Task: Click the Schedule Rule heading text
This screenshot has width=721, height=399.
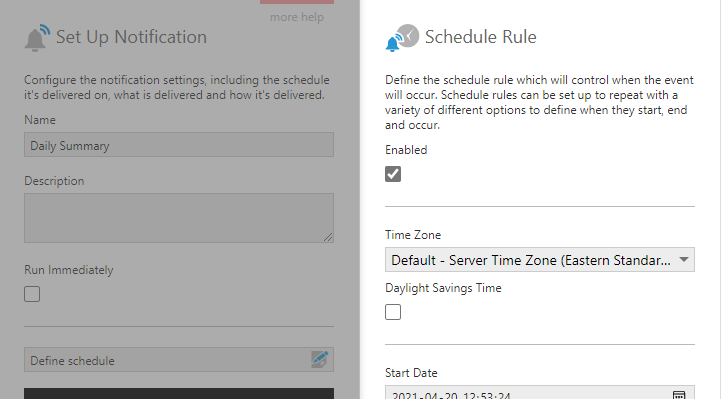Action: click(x=481, y=37)
